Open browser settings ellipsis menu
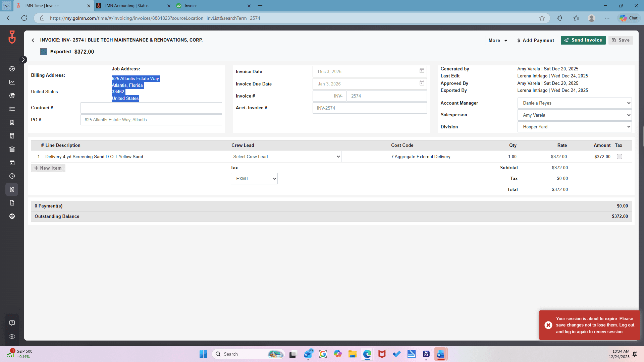 607,18
